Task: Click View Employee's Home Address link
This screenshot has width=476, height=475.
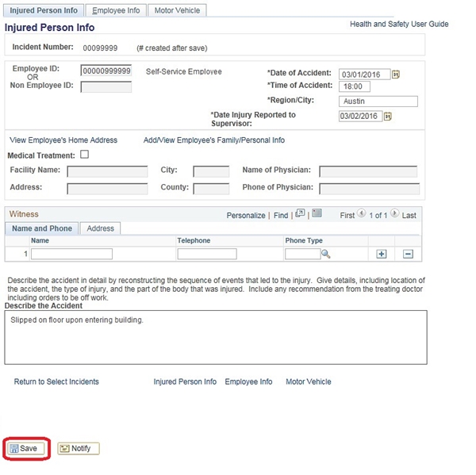Action: click(63, 140)
